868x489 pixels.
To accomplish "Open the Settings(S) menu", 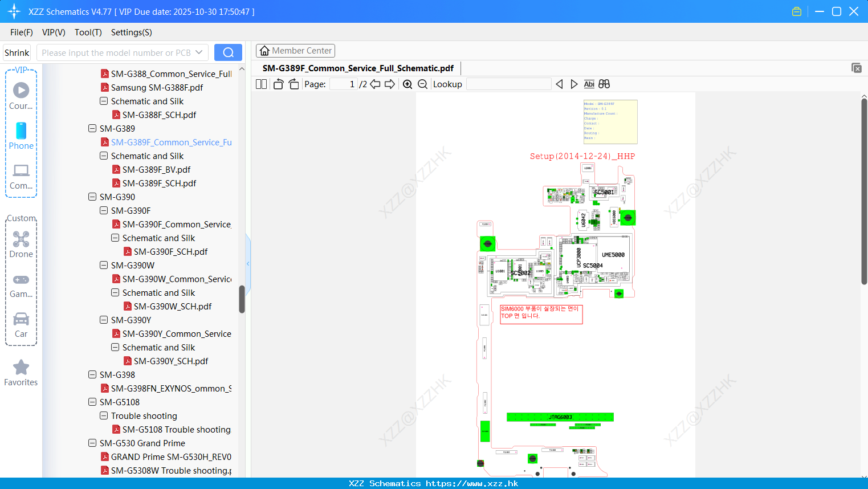I will 132,32.
